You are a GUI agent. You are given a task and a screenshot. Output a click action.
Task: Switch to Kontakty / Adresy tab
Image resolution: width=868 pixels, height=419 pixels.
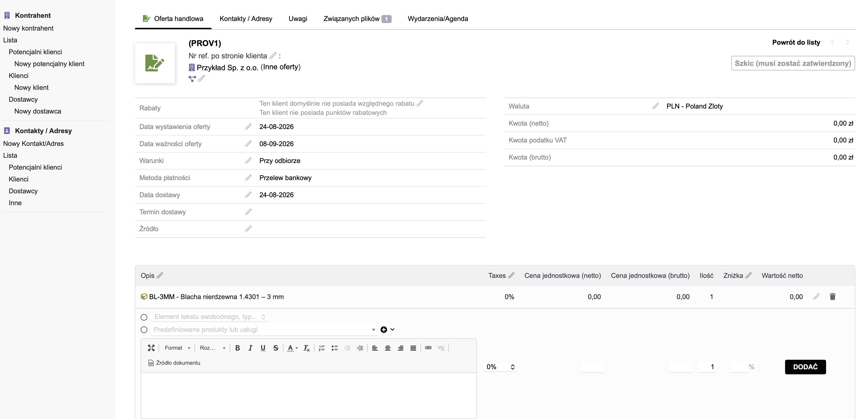tap(246, 18)
